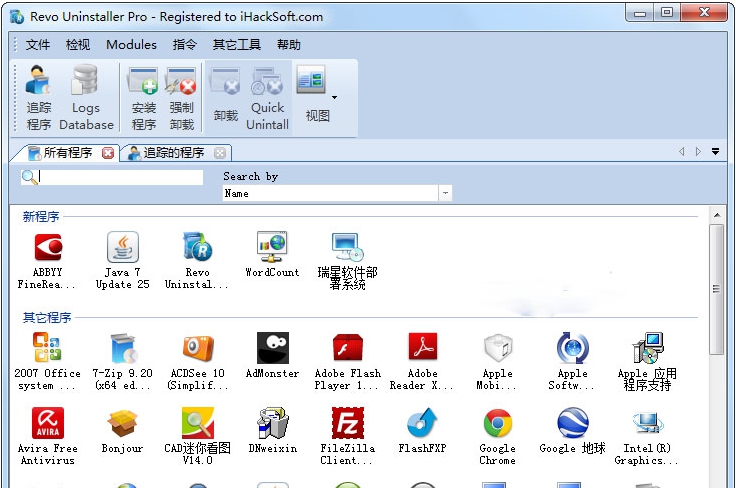
Task: Open the 文件 menu
Action: 38,45
